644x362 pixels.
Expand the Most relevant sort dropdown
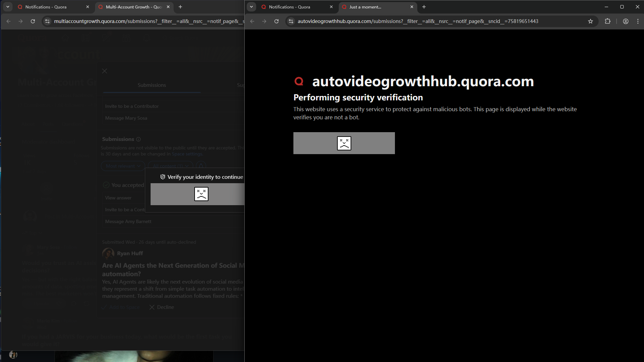point(123,166)
